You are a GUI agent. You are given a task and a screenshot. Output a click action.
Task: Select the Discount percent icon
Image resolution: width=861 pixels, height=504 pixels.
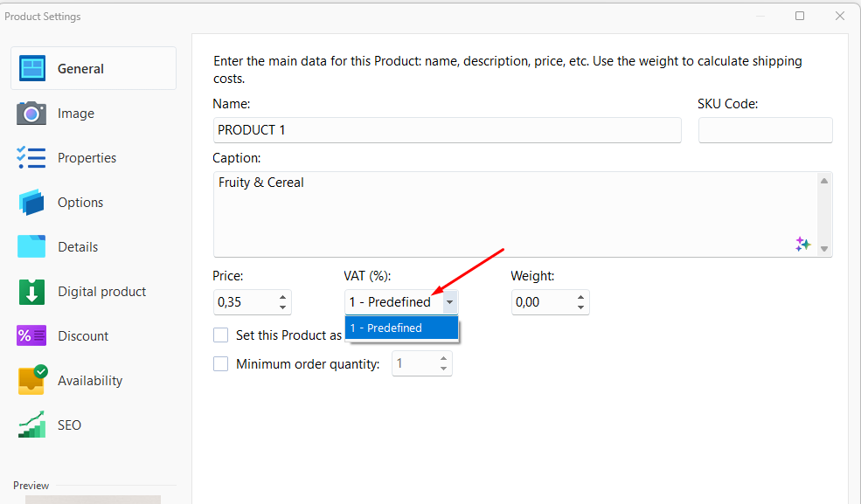31,335
